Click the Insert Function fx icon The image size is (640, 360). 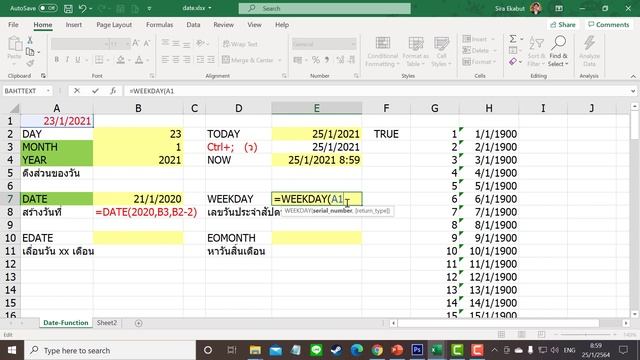[113, 91]
